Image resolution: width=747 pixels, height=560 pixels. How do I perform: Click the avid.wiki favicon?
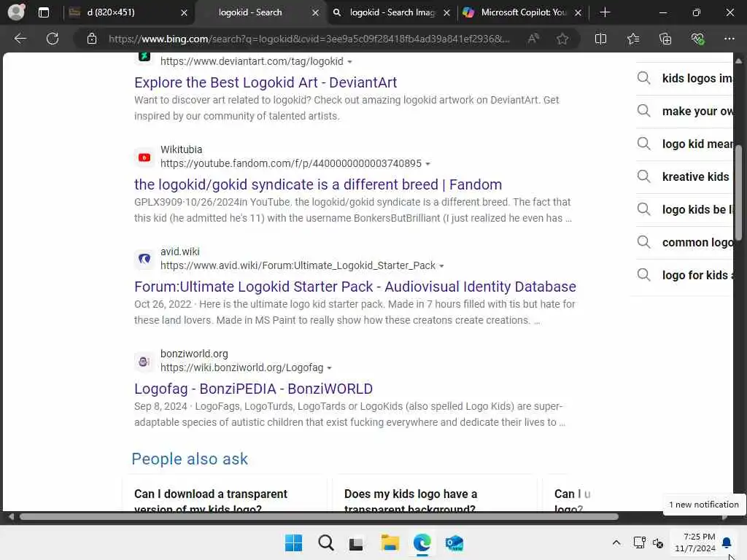tap(144, 259)
